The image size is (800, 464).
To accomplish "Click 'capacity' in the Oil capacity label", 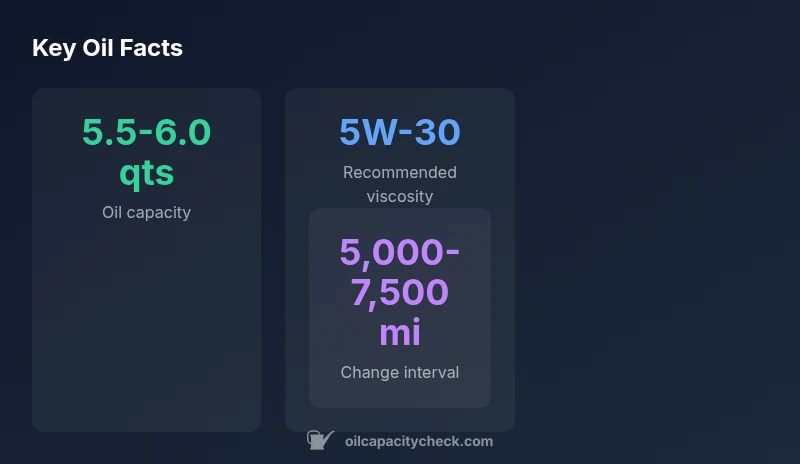I will click(x=160, y=212).
